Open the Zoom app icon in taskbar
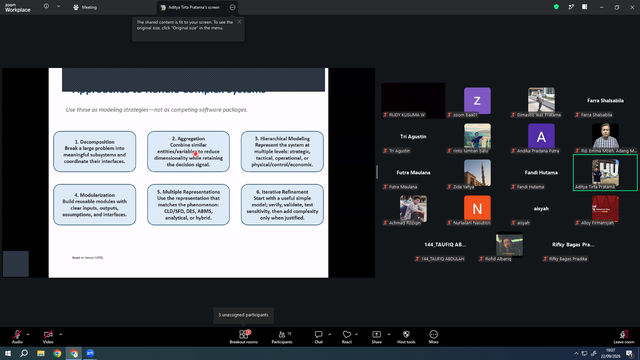 pos(90,353)
